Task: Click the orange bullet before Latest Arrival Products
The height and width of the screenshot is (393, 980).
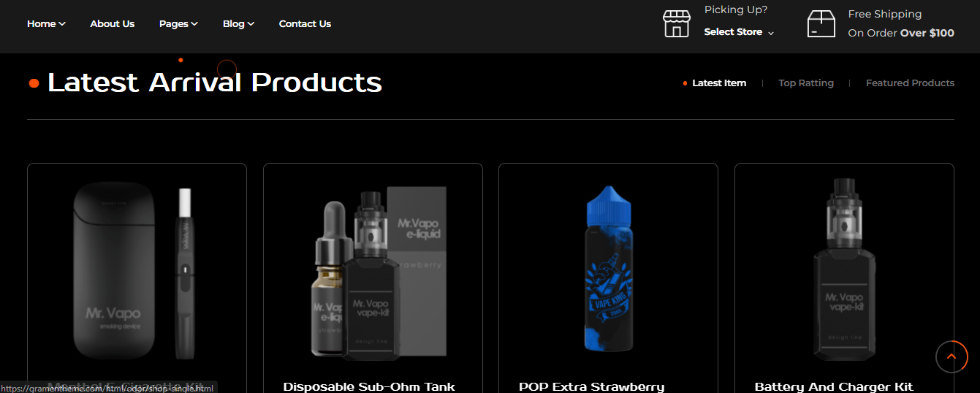Action: pyautogui.click(x=34, y=83)
